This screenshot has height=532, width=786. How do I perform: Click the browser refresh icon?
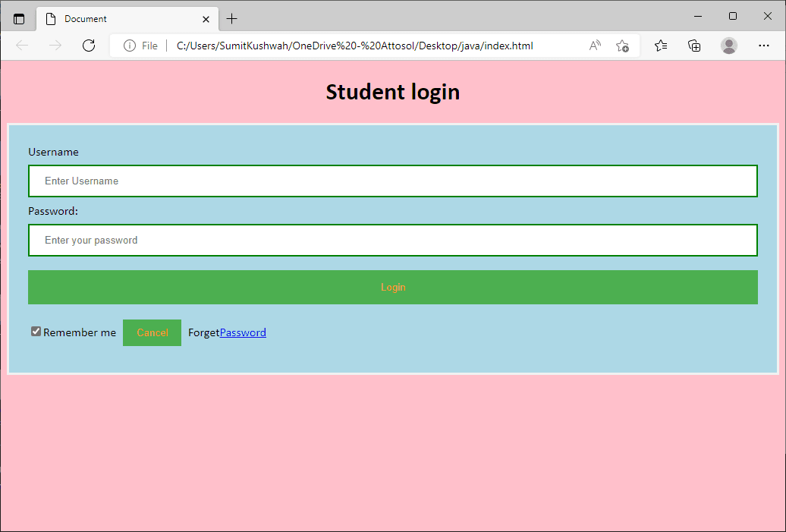[x=89, y=46]
